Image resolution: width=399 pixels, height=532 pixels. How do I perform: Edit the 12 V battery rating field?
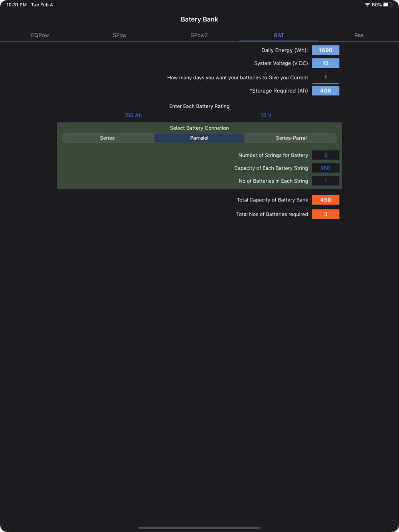click(266, 115)
